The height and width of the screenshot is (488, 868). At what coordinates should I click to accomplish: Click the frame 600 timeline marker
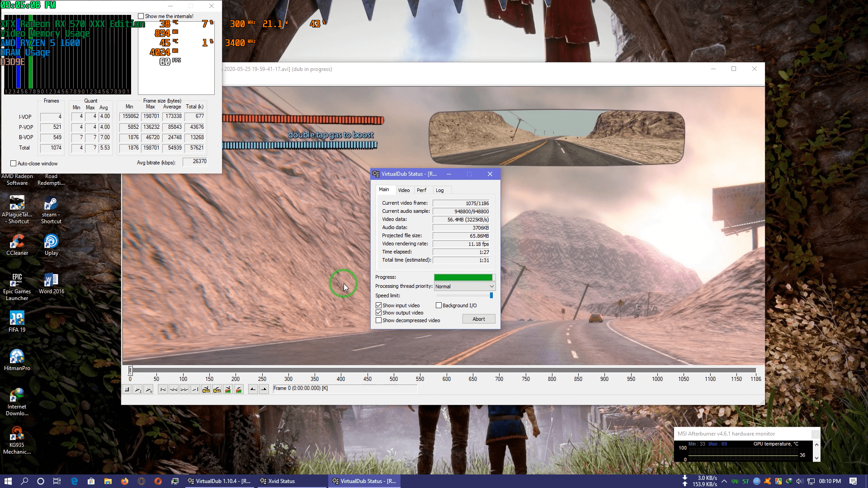(447, 379)
